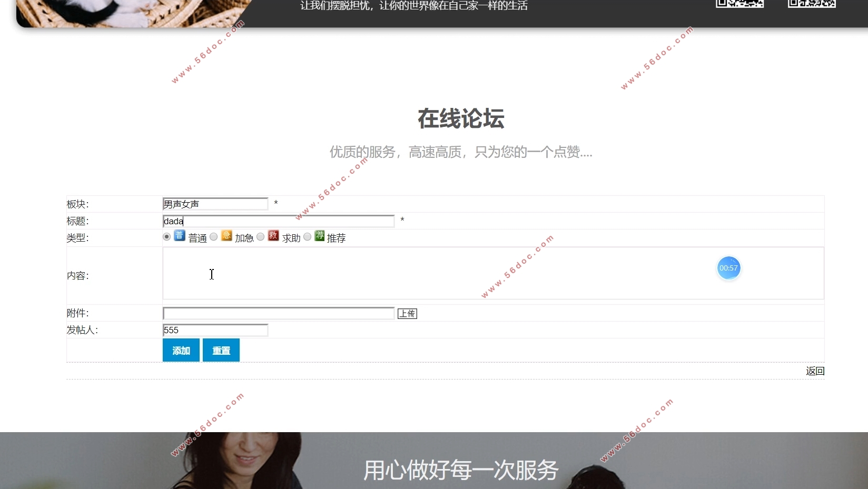Image resolution: width=868 pixels, height=489 pixels.
Task: Click the 重置 reset button
Action: [221, 350]
